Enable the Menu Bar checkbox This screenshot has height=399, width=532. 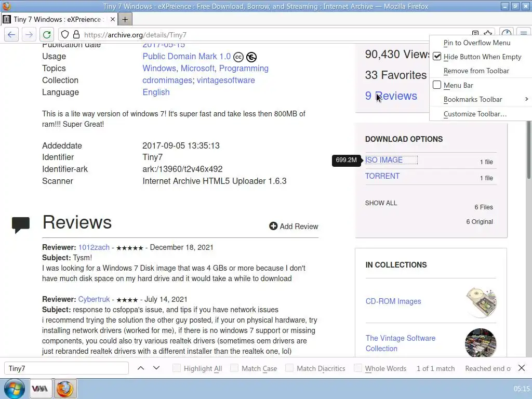point(437,85)
